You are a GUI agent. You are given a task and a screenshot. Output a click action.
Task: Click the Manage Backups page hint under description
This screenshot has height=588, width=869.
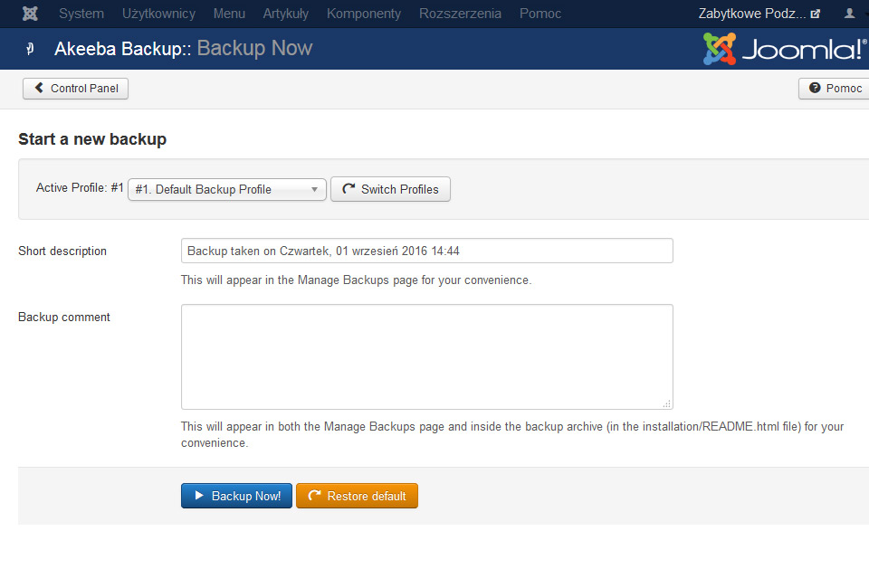coord(356,280)
